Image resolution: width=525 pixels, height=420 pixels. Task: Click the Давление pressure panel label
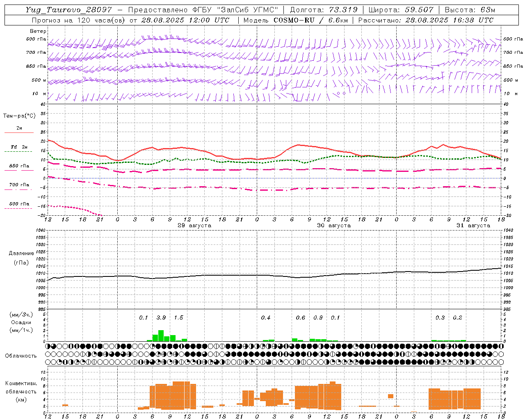[21, 253]
